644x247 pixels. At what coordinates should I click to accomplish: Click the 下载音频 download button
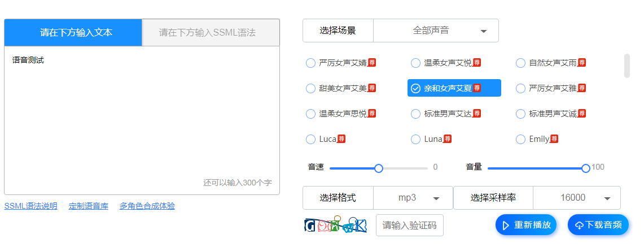coord(598,225)
